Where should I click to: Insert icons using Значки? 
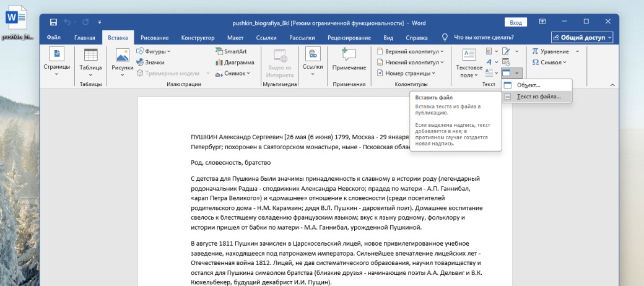click(150, 63)
